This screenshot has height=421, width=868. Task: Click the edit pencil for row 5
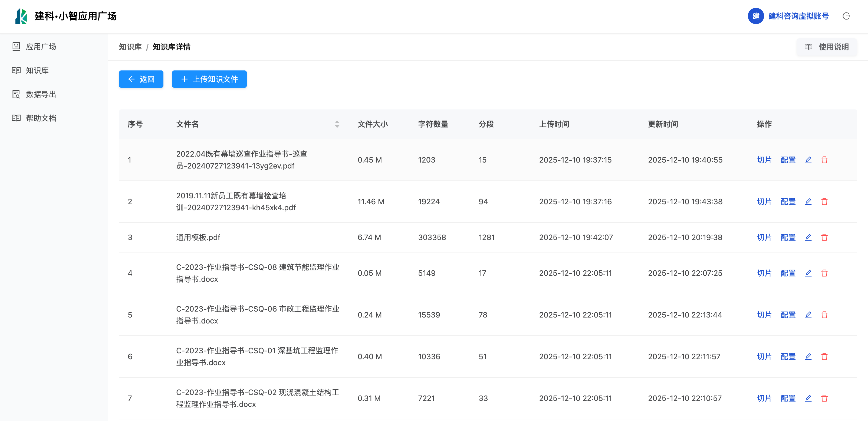pyautogui.click(x=808, y=315)
